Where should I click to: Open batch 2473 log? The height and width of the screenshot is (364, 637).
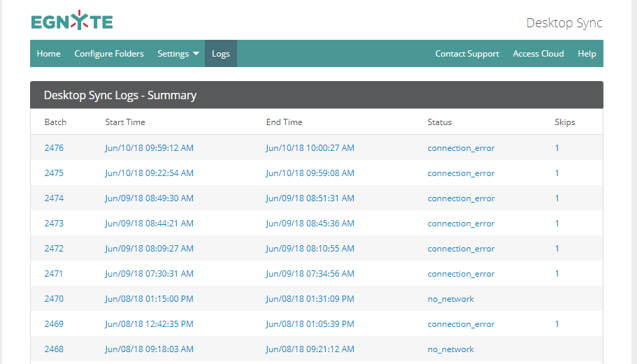click(x=54, y=223)
